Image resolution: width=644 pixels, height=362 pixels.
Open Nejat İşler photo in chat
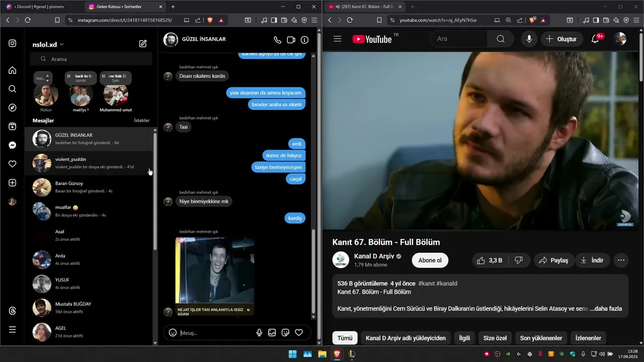pyautogui.click(x=215, y=277)
